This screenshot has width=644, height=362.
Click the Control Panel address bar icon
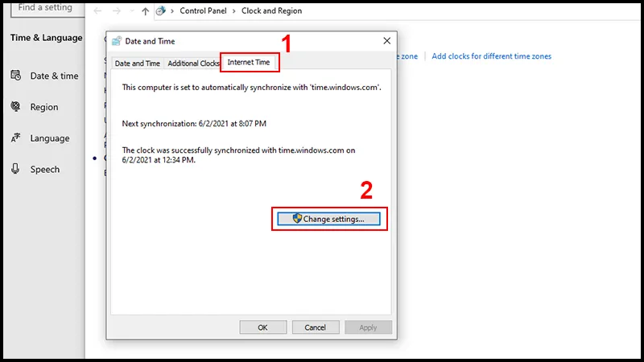(x=161, y=11)
